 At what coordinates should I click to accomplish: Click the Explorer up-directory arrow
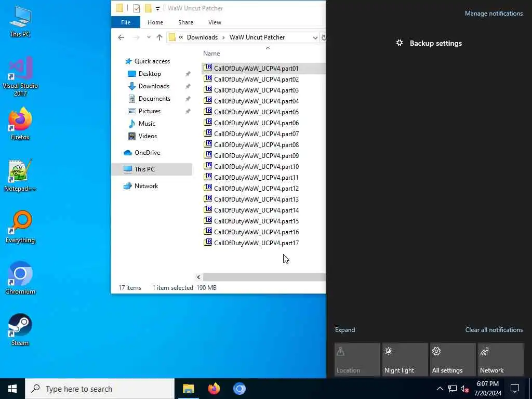coord(159,37)
